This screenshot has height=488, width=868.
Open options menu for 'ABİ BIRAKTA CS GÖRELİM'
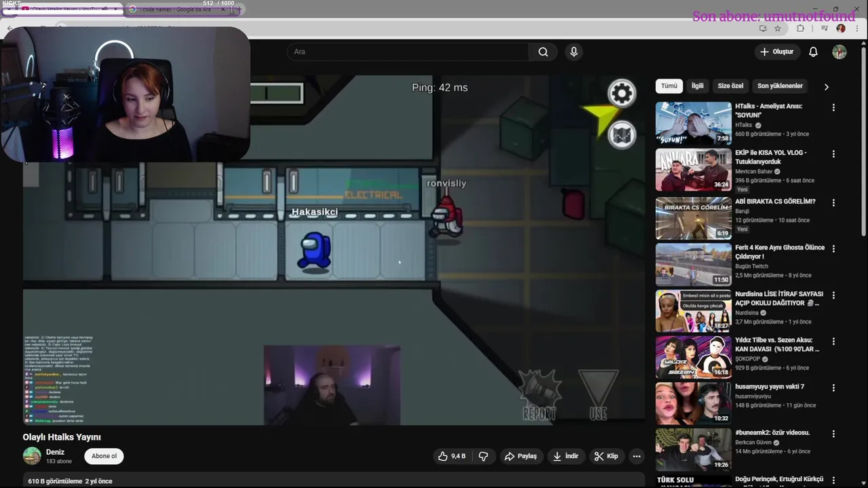833,203
